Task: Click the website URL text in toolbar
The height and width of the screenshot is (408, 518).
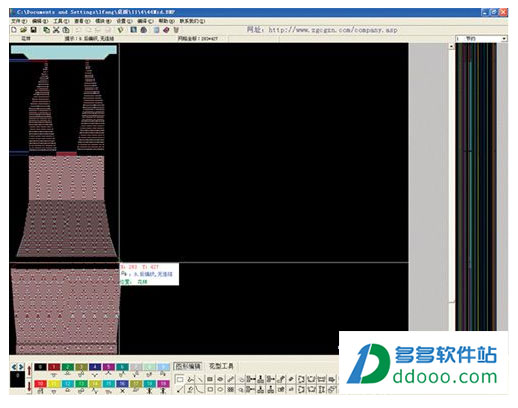Action: (x=333, y=30)
